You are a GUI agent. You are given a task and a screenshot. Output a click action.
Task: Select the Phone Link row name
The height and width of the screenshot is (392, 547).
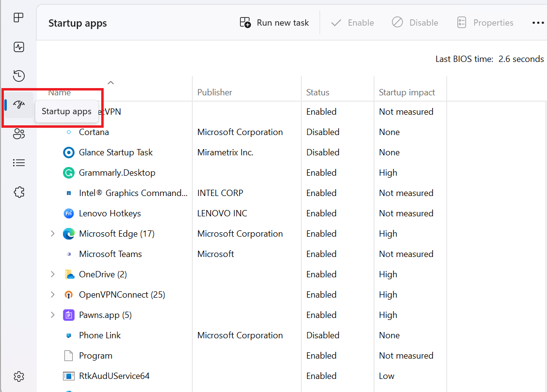[100, 335]
